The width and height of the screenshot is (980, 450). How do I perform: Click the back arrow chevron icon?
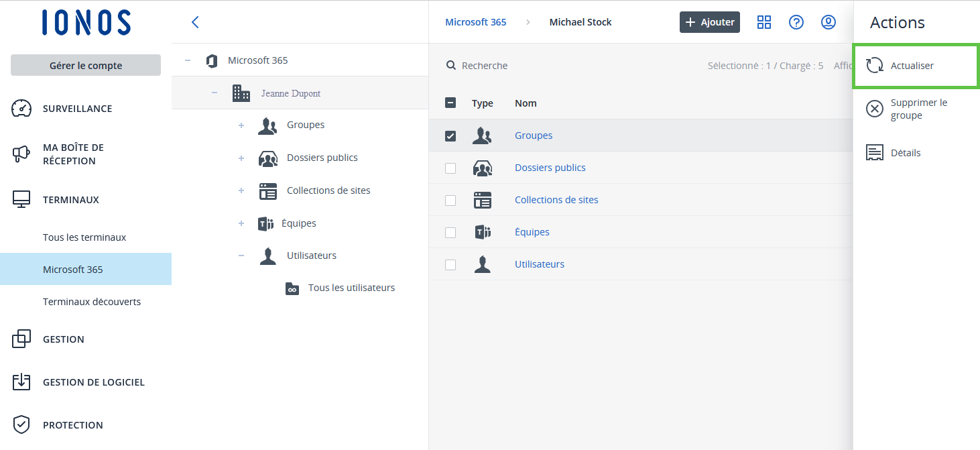coord(195,22)
